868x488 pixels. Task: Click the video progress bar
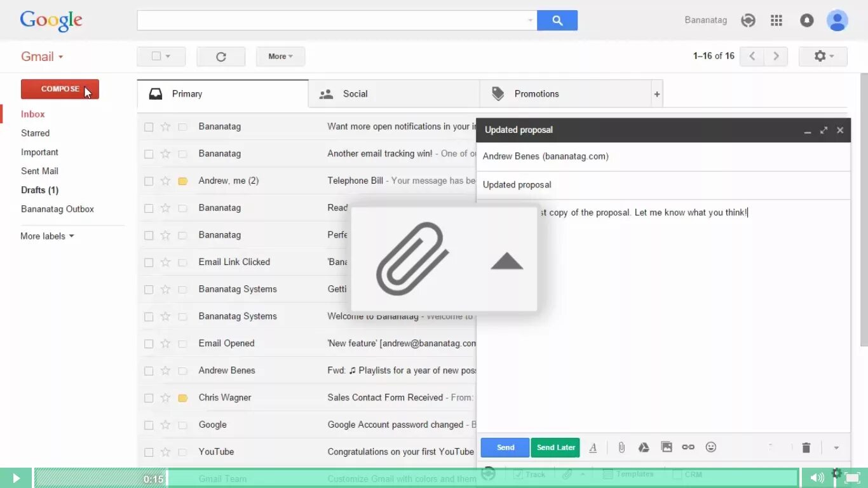click(x=416, y=478)
